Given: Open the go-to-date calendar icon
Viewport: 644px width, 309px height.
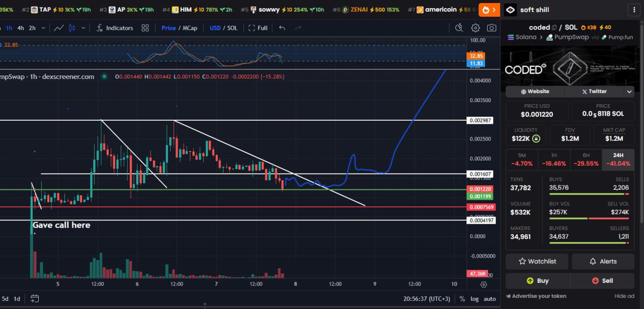Looking at the screenshot, I should pyautogui.click(x=34, y=298).
